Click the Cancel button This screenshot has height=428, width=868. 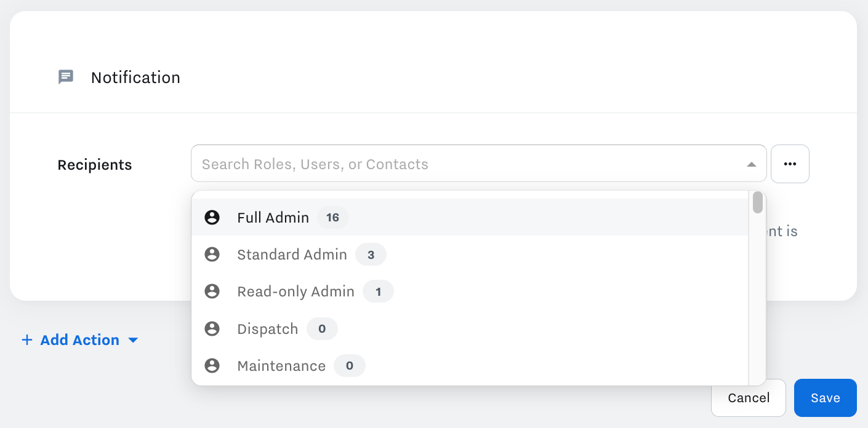748,398
